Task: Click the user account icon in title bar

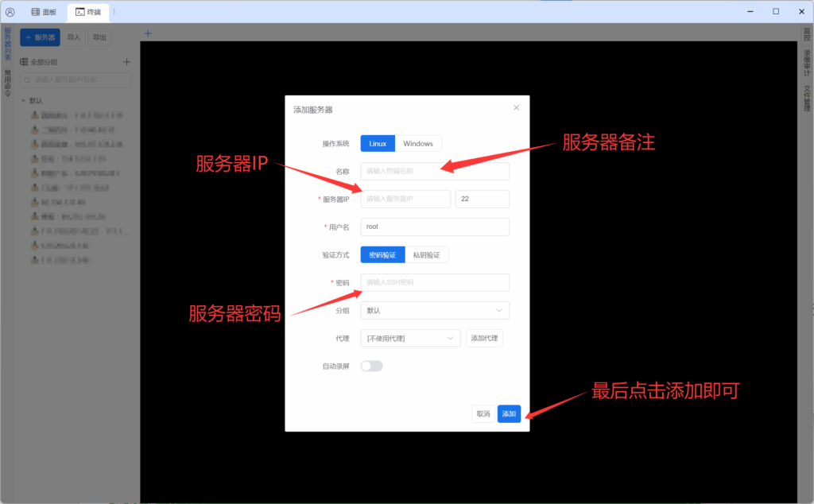Action: (10, 12)
